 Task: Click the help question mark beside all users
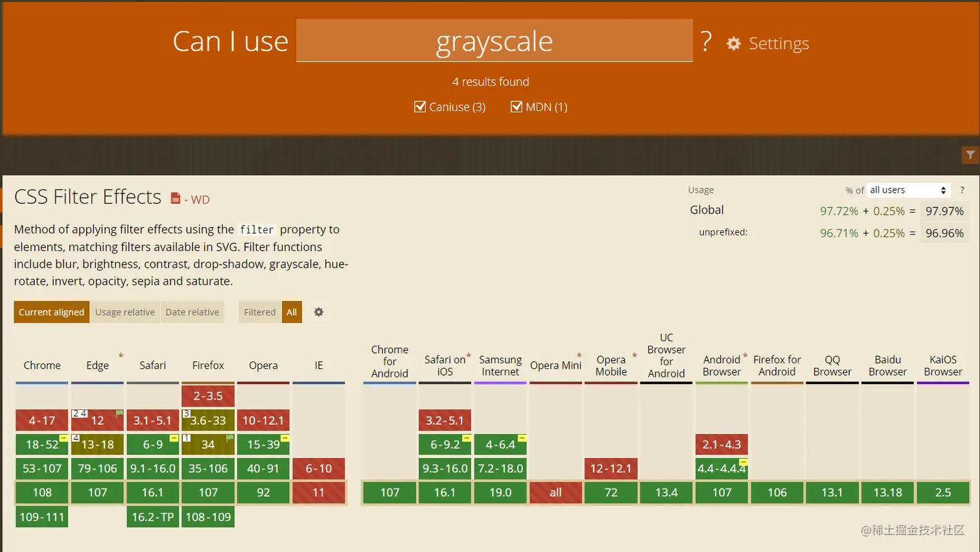(962, 190)
